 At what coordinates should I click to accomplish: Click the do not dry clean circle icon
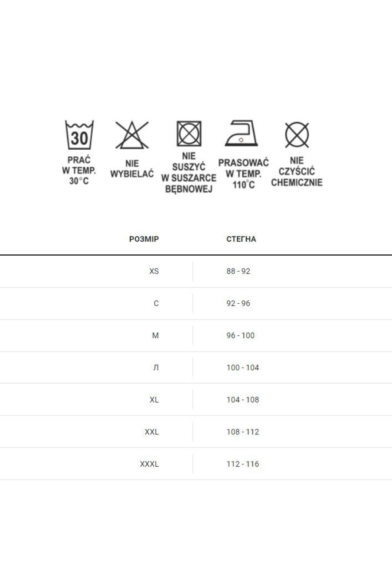point(297,135)
